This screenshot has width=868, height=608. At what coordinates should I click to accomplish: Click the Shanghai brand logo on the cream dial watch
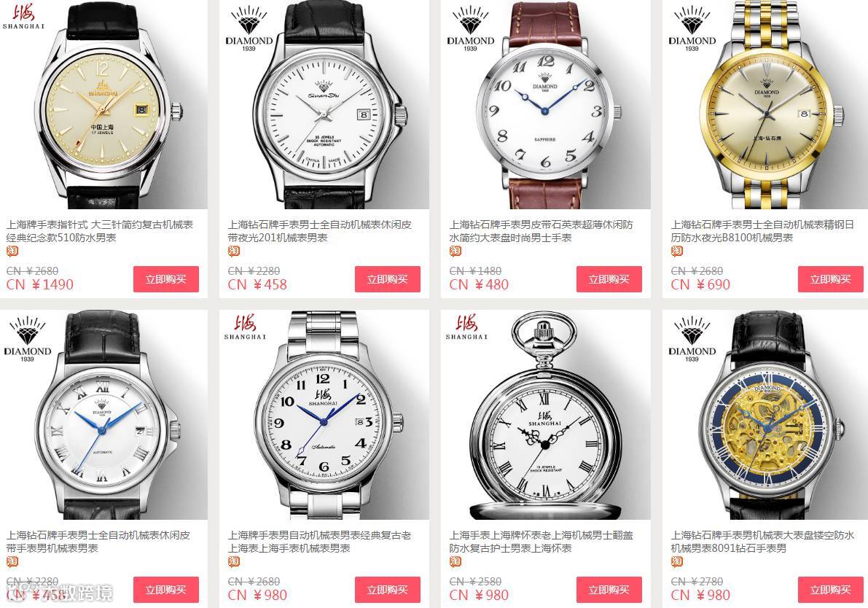23,17
